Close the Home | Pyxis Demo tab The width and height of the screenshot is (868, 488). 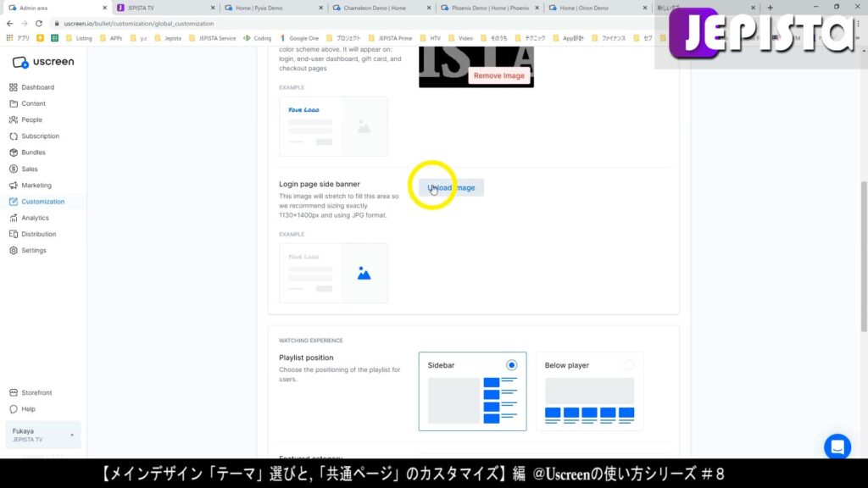click(x=320, y=8)
